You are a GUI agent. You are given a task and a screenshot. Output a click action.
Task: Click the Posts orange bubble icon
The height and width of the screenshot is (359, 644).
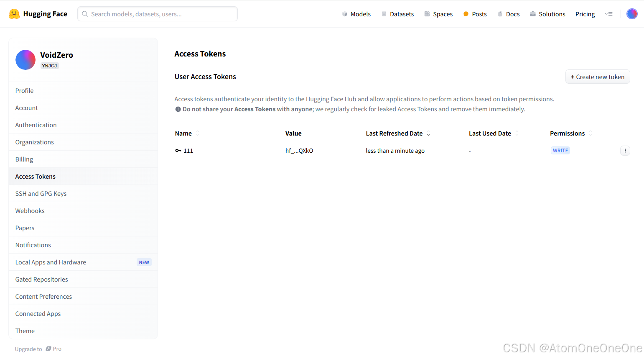(466, 14)
